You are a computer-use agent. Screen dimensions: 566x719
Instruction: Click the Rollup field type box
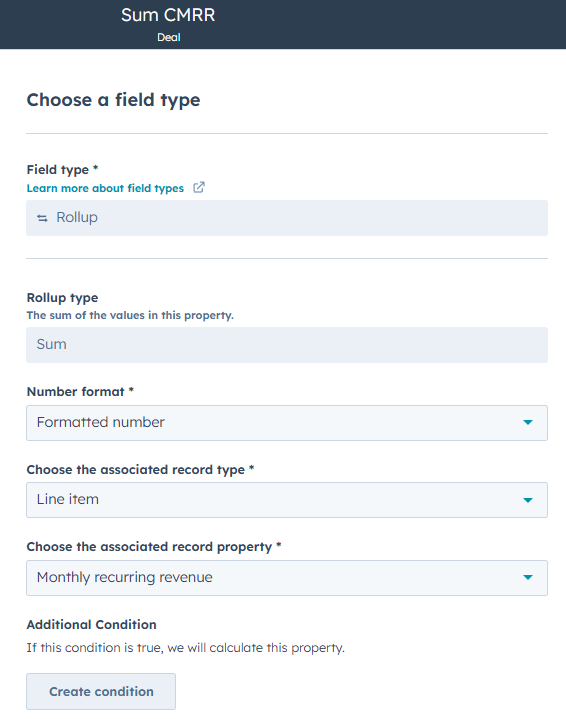[287, 218]
